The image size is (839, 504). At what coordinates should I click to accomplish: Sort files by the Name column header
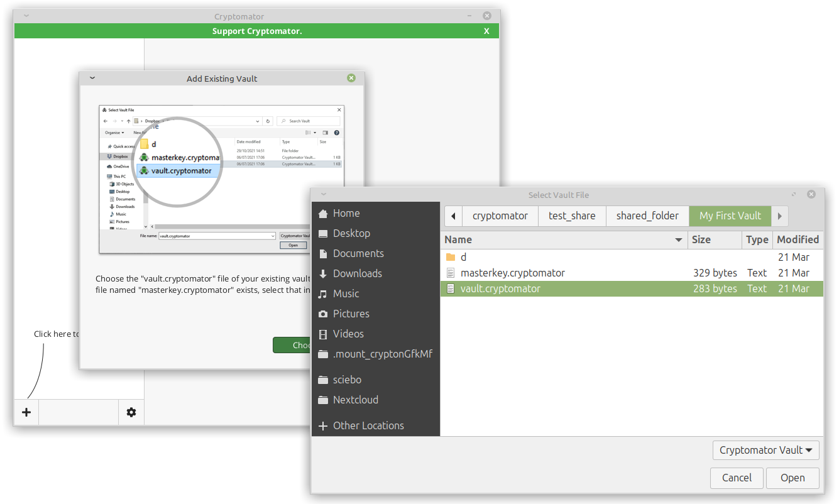coord(564,239)
